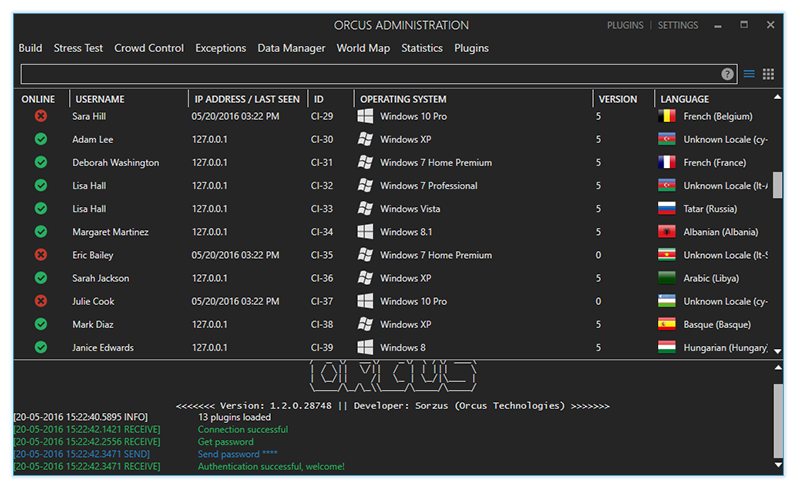This screenshot has height=492, width=800.
Task: Click the Windows logo in CI-29 row
Action: click(x=365, y=116)
